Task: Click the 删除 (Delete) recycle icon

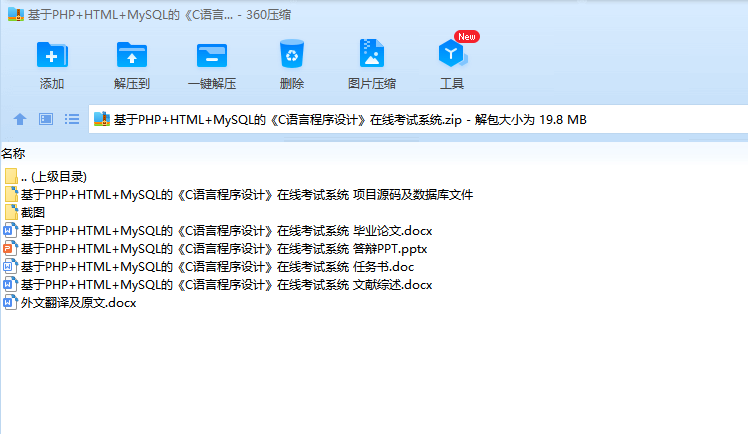Action: pos(291,54)
